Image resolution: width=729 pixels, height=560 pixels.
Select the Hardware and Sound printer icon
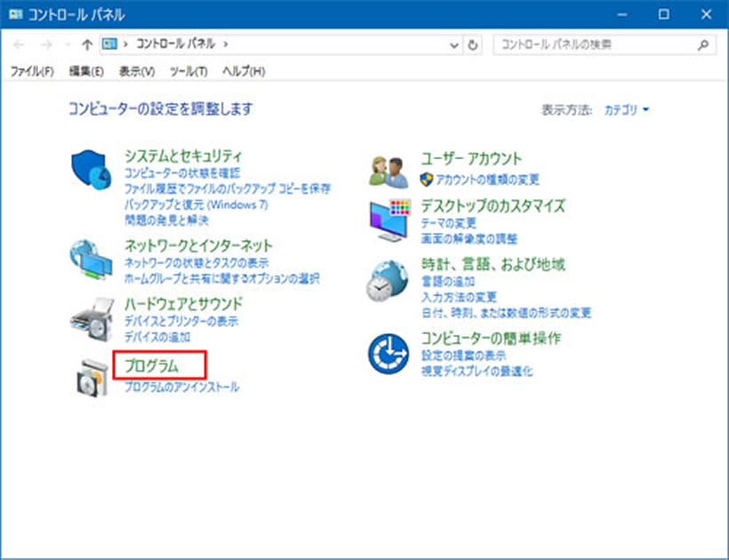[92, 319]
